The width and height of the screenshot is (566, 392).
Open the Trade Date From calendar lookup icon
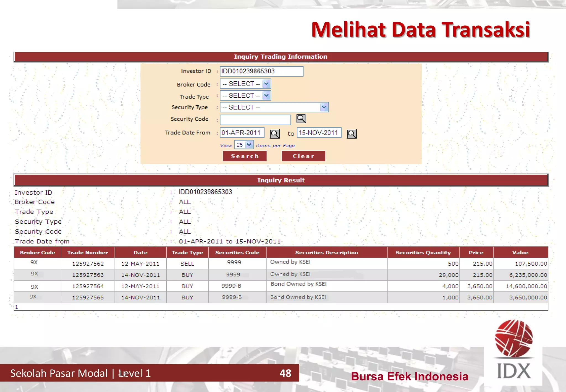pyautogui.click(x=275, y=134)
